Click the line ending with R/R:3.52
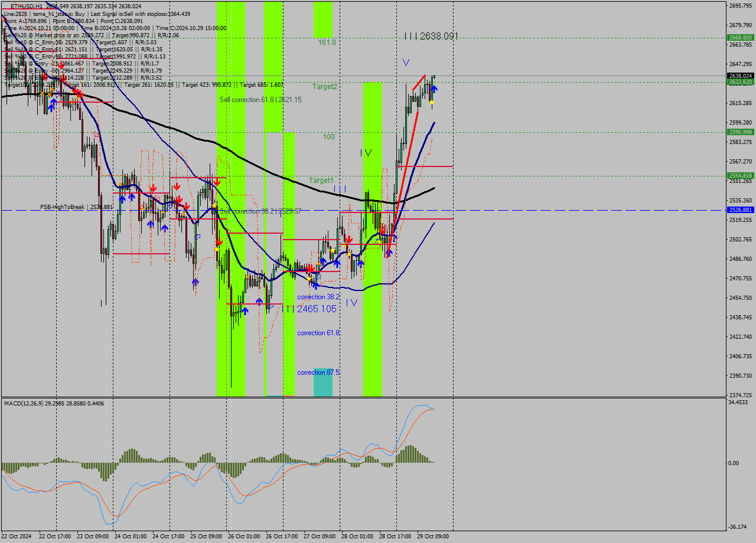Image resolution: width=756 pixels, height=543 pixels. pos(83,77)
